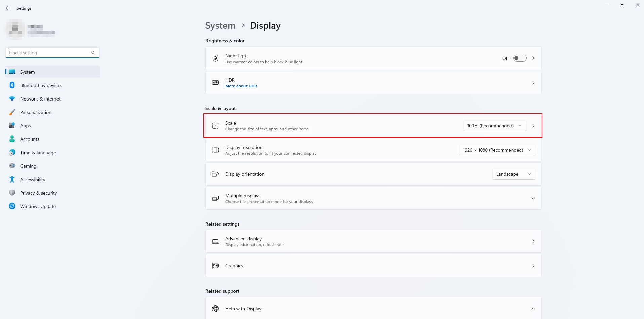Open Time & language settings

click(x=52, y=153)
